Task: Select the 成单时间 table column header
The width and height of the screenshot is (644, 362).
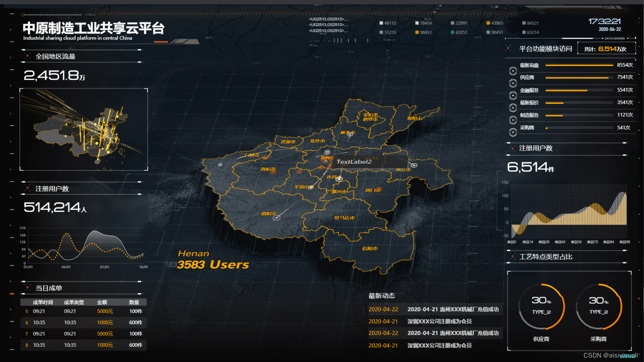Action: 43,302
